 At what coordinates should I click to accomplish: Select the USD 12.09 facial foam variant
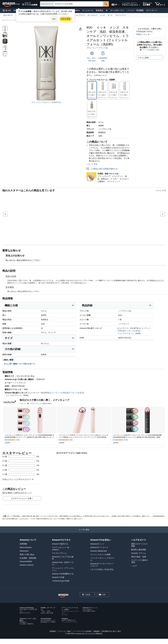point(92,90)
